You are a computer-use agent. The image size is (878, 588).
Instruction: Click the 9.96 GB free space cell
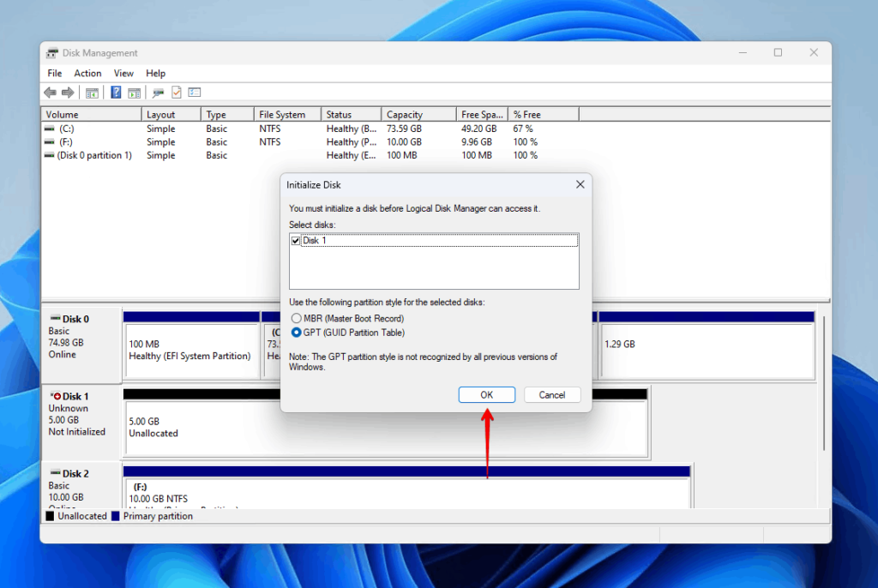pos(477,141)
